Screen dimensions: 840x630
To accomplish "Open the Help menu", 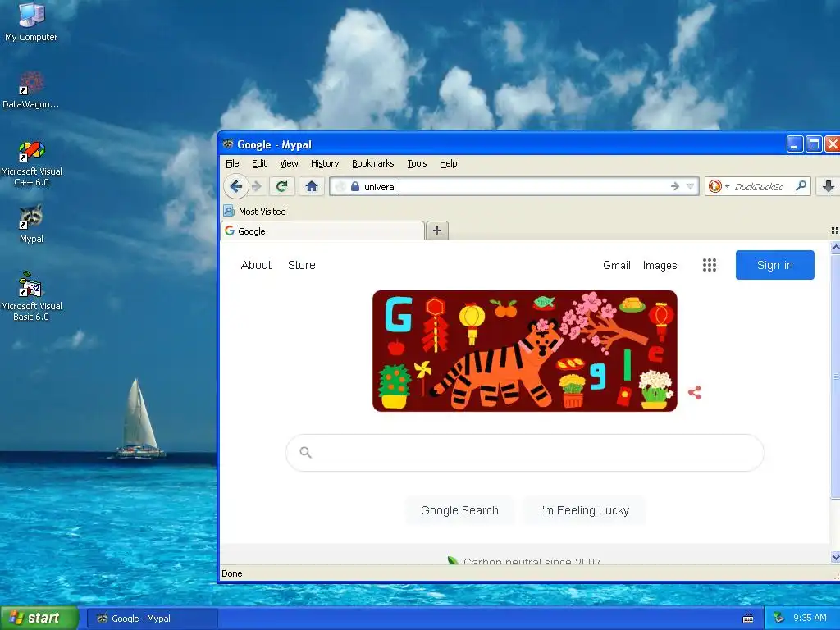I will [x=449, y=163].
